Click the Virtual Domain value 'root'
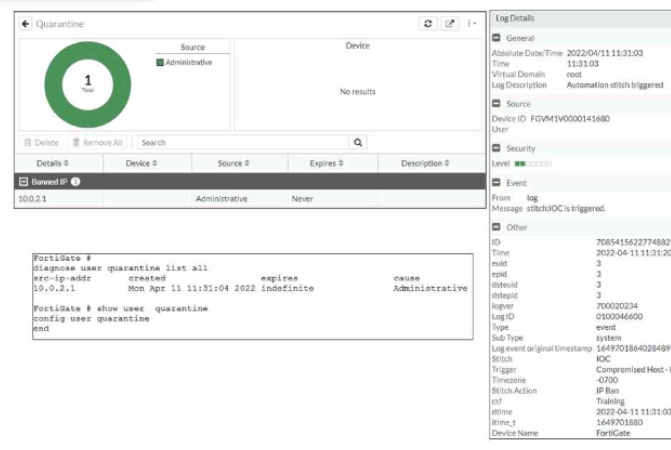This screenshot has height=450, width=671. pos(574,74)
